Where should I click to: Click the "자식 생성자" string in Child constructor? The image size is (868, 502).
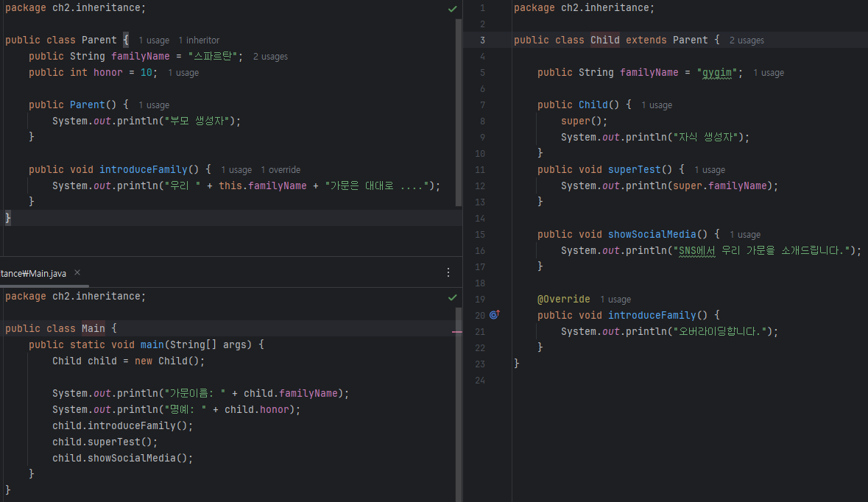(705, 137)
